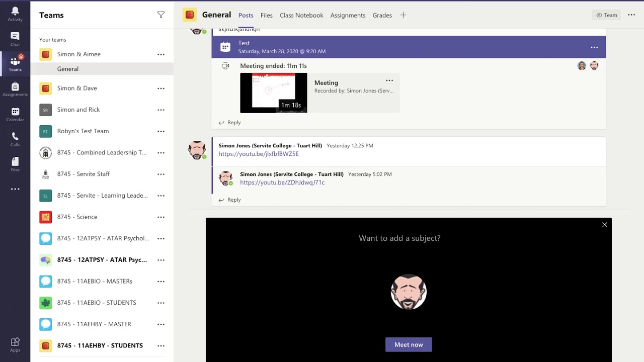Click the Servite Staff team logo
The image size is (644, 362).
point(45,174)
